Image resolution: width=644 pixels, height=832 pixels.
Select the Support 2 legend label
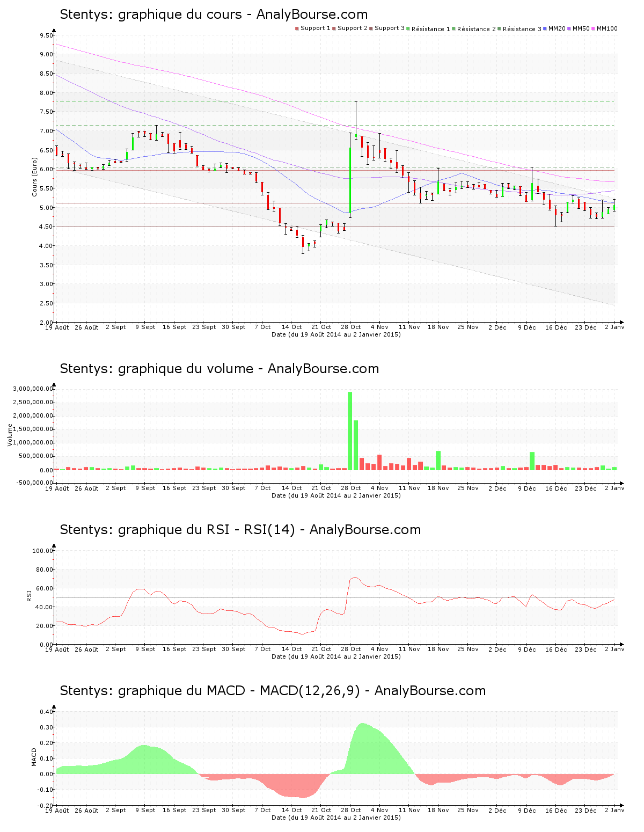(353, 28)
